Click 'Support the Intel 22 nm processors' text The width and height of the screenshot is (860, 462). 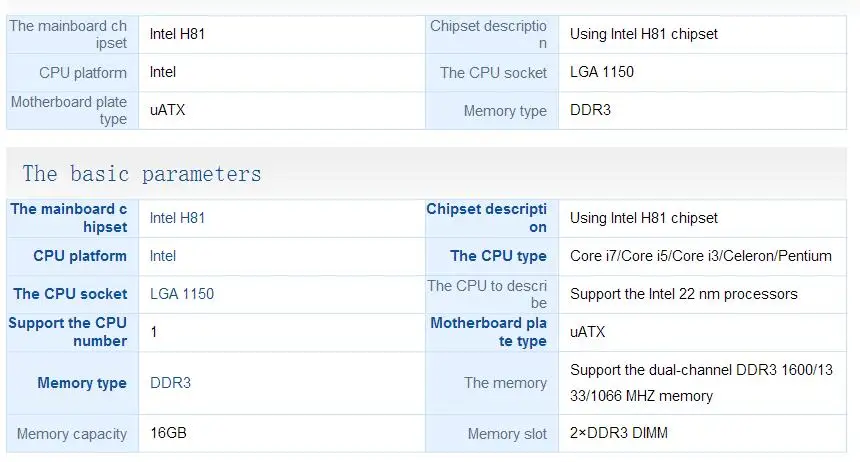[x=683, y=294]
